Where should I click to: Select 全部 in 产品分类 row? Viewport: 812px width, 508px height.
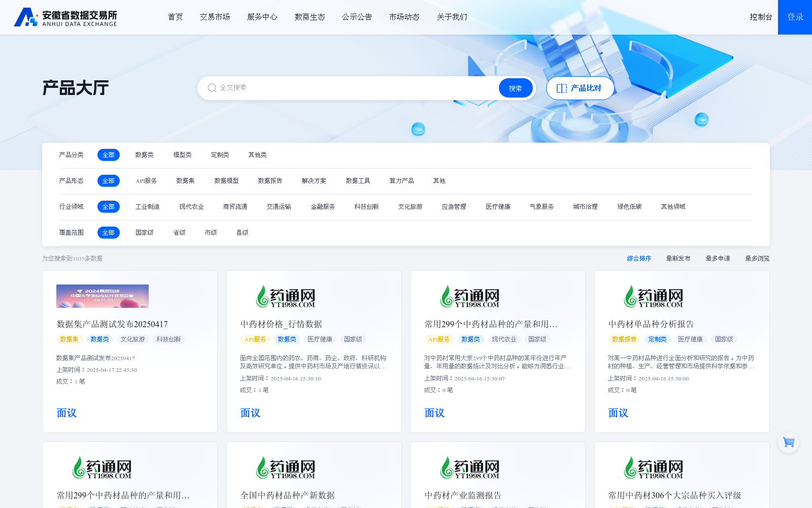click(x=109, y=155)
